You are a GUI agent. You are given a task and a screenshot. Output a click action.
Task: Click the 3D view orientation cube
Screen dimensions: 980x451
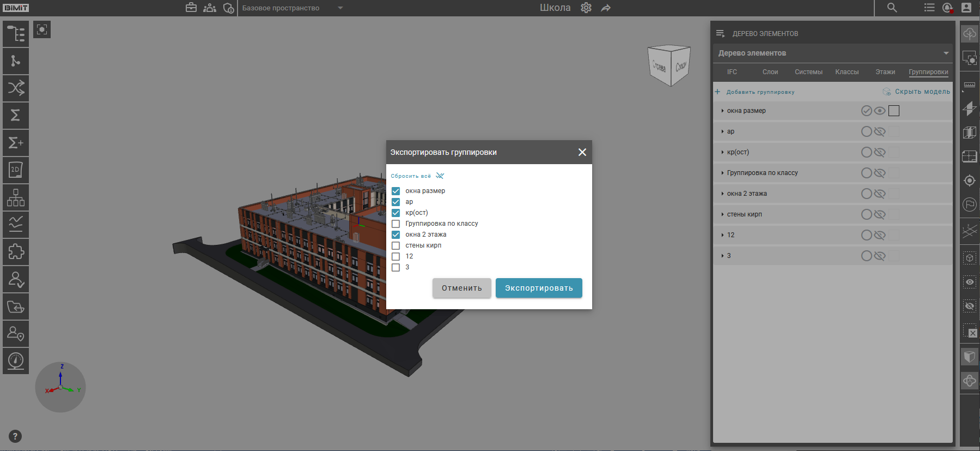tap(669, 65)
